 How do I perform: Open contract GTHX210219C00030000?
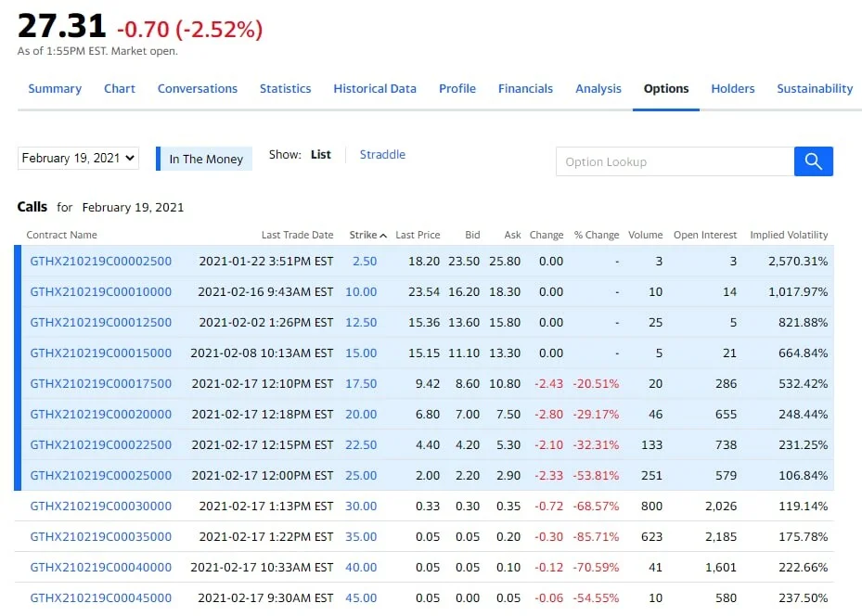point(100,507)
